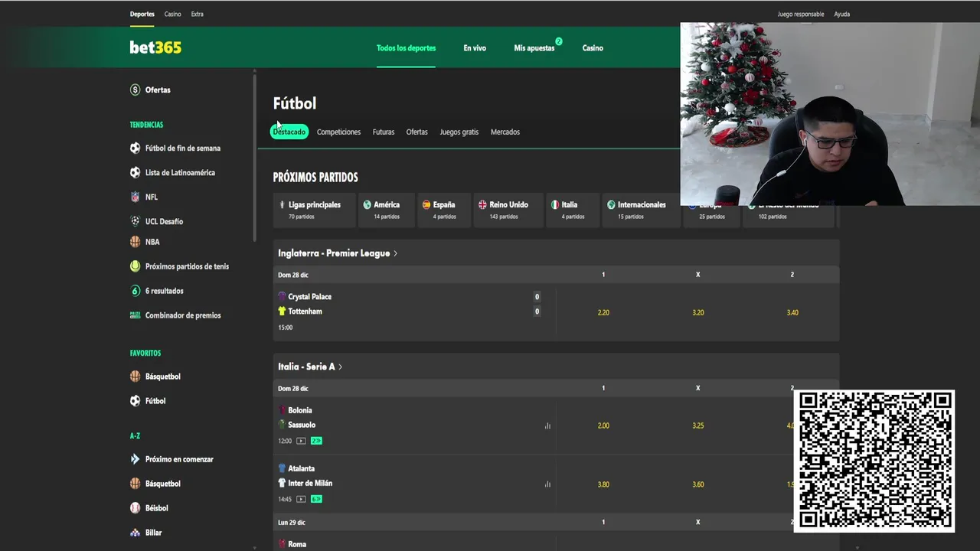Image resolution: width=980 pixels, height=551 pixels.
Task: Click tennis ball icon for Próximos partidos de tenis
Action: (x=136, y=266)
